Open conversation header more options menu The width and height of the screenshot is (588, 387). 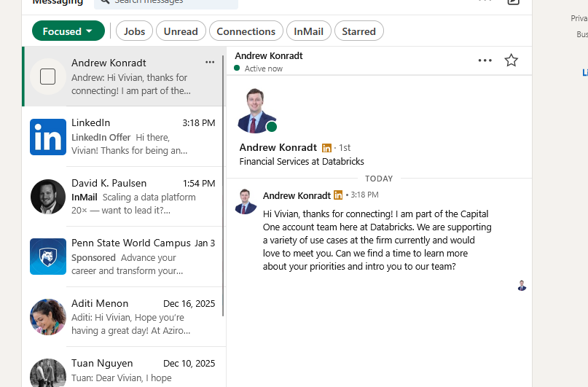coord(485,60)
